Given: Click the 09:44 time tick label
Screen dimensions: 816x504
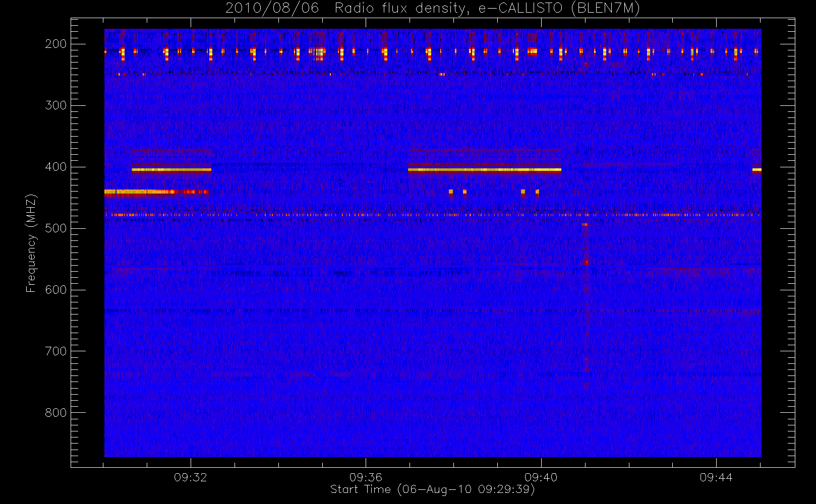Looking at the screenshot, I should coord(716,477).
